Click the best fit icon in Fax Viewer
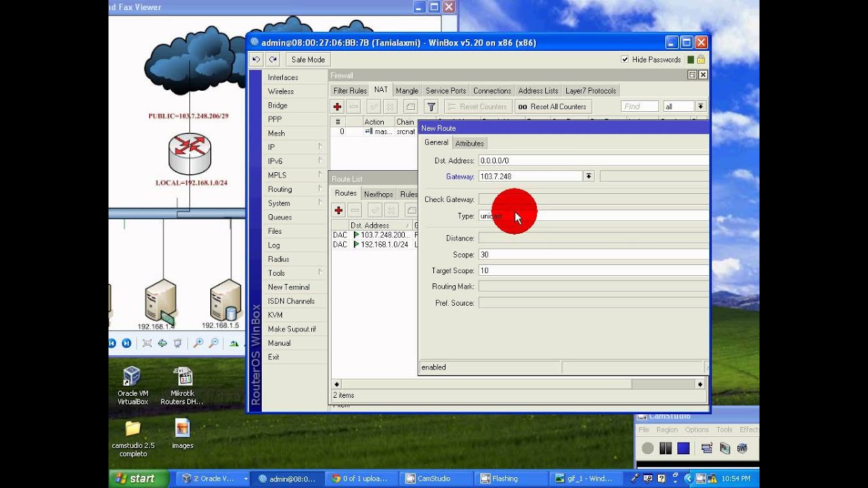 pos(147,344)
